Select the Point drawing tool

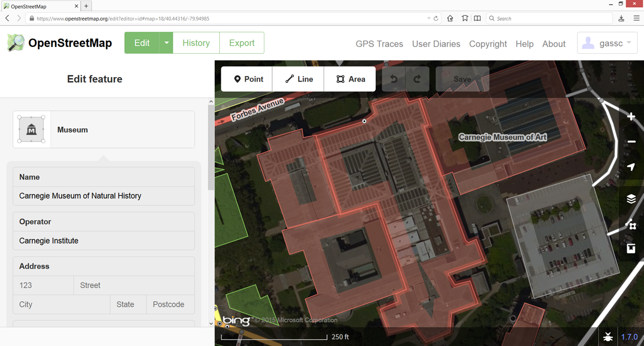(x=247, y=79)
